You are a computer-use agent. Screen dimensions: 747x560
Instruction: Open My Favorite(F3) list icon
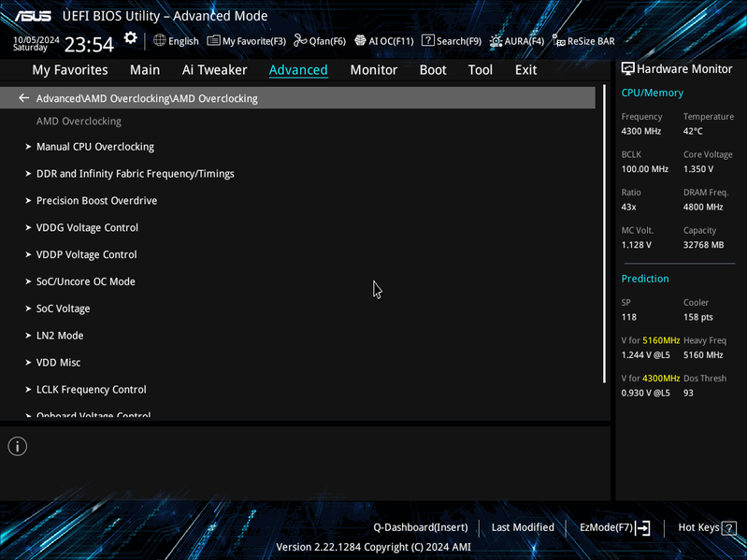coord(213,40)
